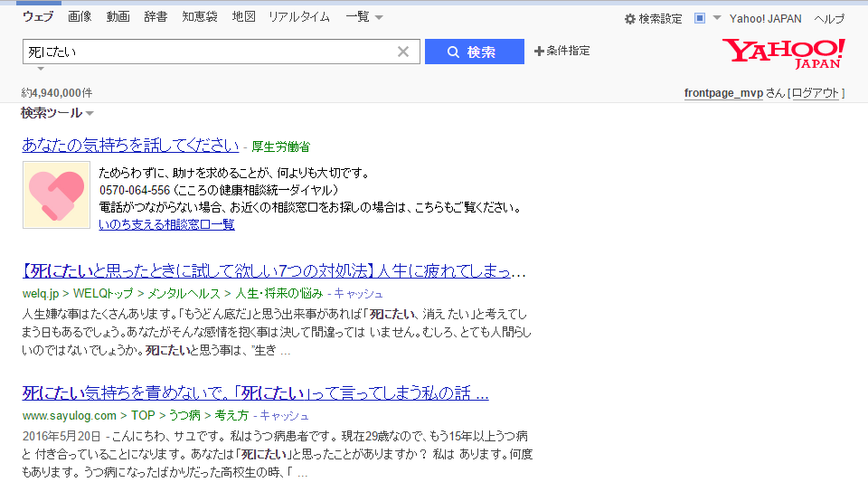Click the ログアウト logout link

pos(816,93)
